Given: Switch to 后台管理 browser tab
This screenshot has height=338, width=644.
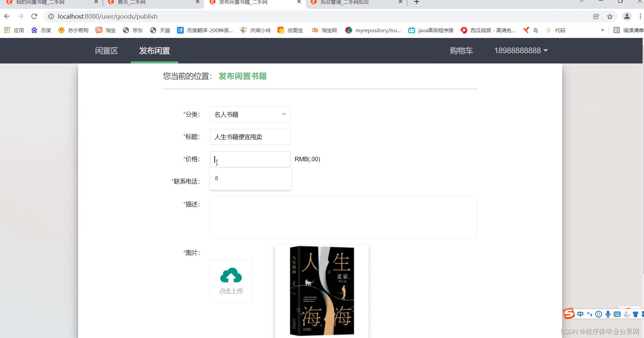Looking at the screenshot, I should coord(356,2).
